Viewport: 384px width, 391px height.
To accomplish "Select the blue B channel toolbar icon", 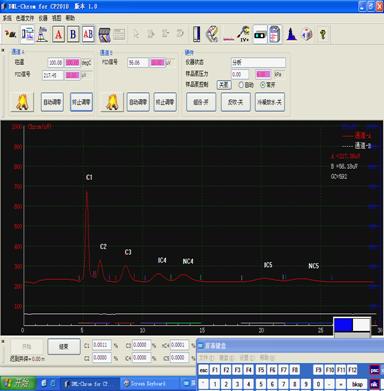I will [73, 34].
